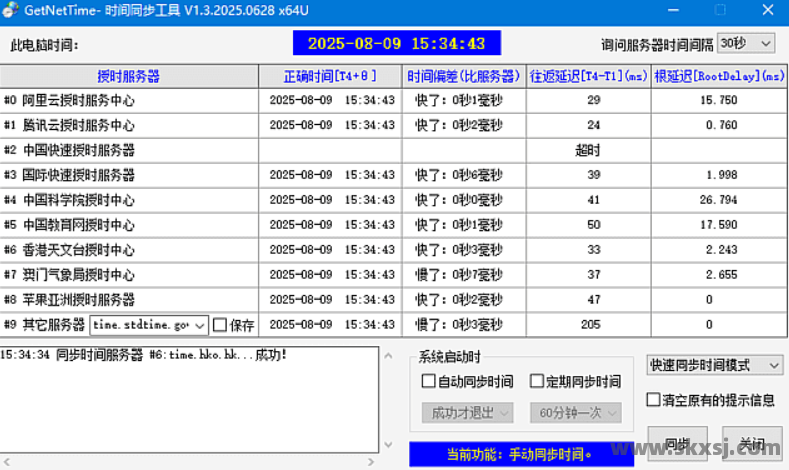Click the blue local time display

tap(396, 43)
